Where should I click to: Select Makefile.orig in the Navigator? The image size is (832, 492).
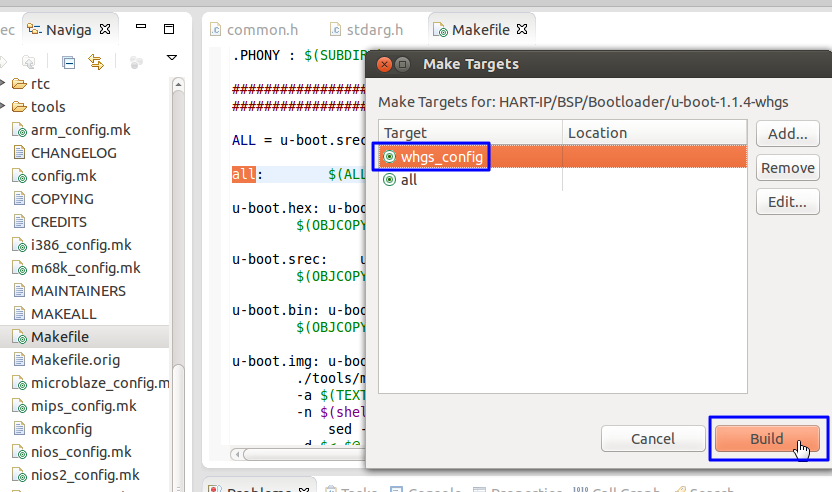[75, 360]
